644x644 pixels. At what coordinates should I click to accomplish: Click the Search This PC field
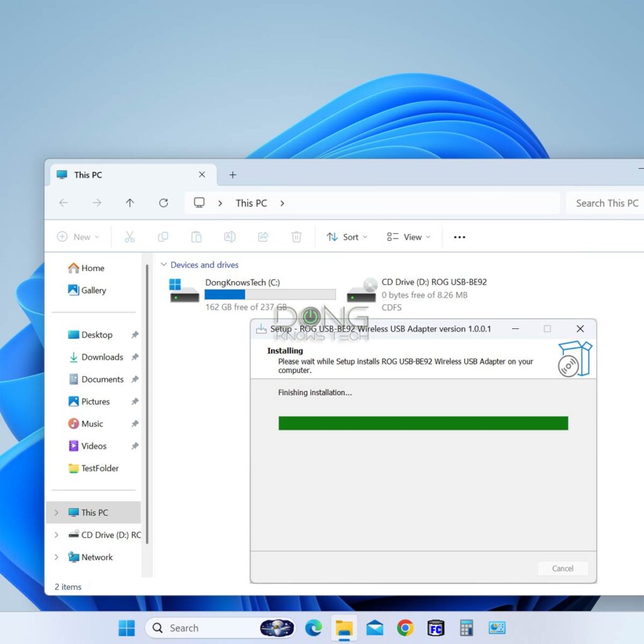[x=604, y=203]
